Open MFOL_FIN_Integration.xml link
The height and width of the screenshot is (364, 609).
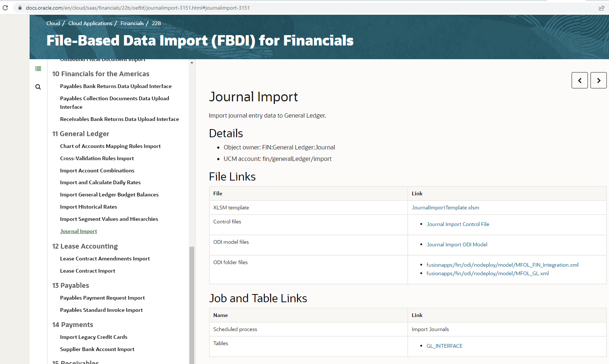[x=502, y=265]
